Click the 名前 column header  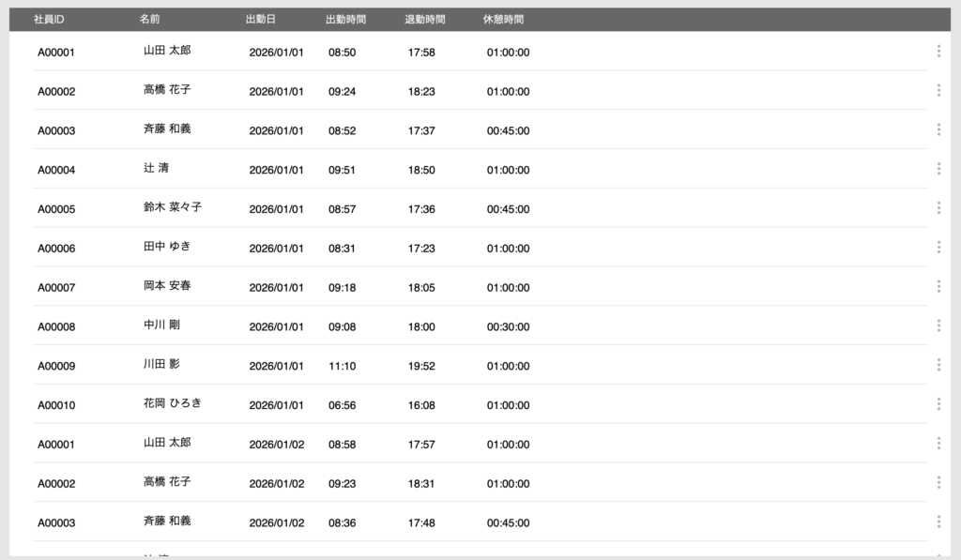click(x=149, y=20)
